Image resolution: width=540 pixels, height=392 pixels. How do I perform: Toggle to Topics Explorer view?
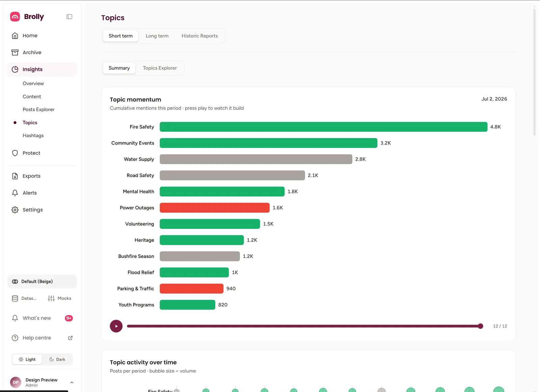pyautogui.click(x=160, y=68)
